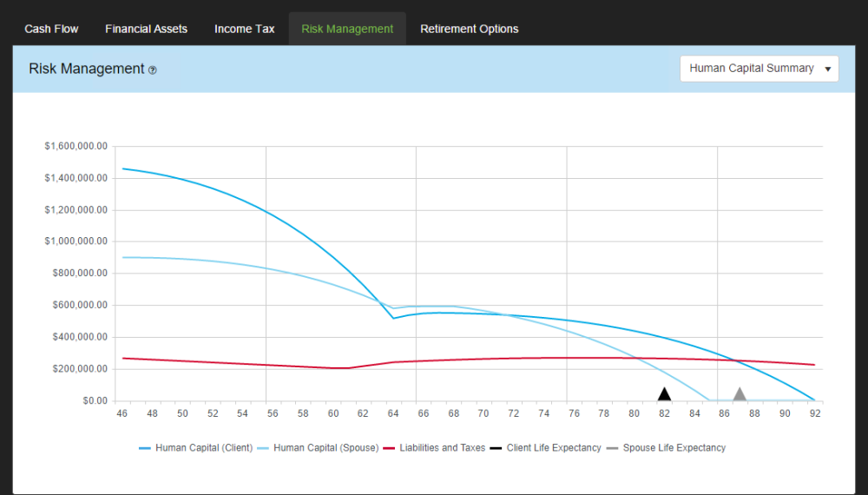This screenshot has width=868, height=495.
Task: Click age 76 on the x-axis
Action: coord(574,413)
